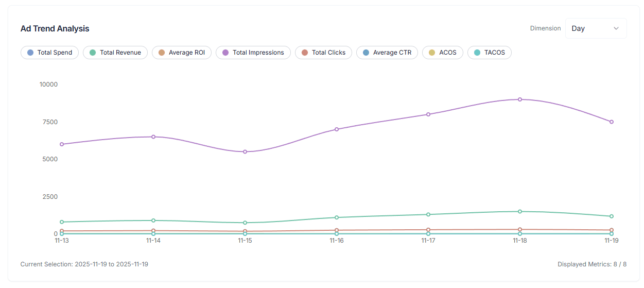This screenshot has height=288, width=644.
Task: Toggle the Total Revenue metric chip
Action: tap(115, 53)
